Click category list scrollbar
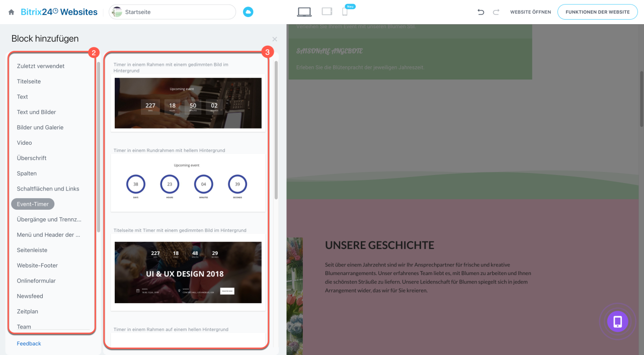 pyautogui.click(x=99, y=146)
